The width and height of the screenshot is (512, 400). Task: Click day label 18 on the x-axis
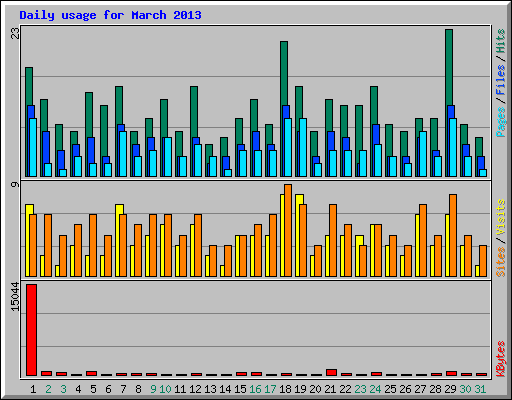285,389
